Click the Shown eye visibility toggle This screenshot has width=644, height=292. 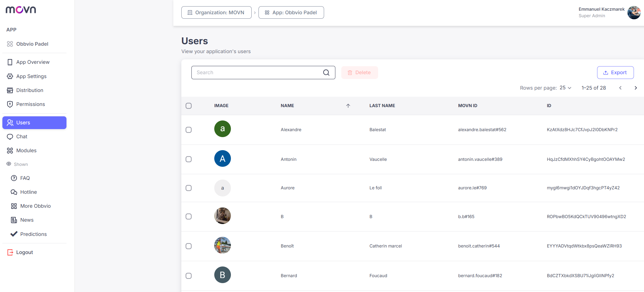click(9, 164)
